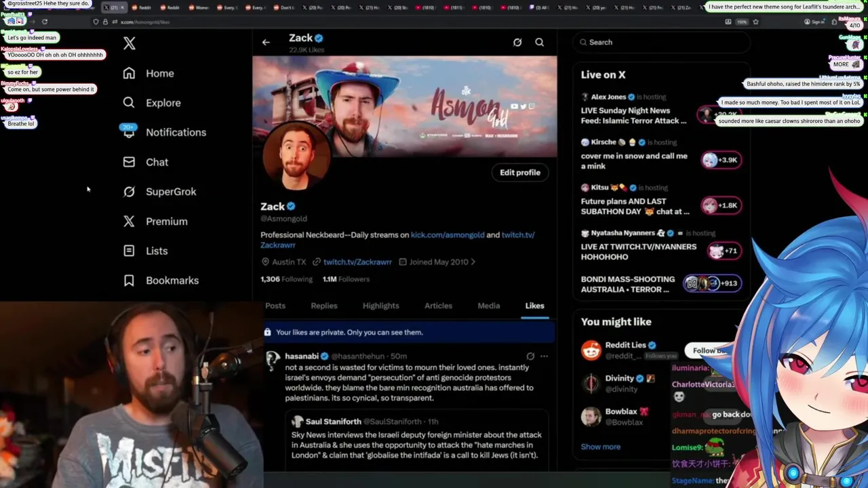Click the hasanabi post avatar
Screen dimensions: 868x488
click(x=273, y=360)
